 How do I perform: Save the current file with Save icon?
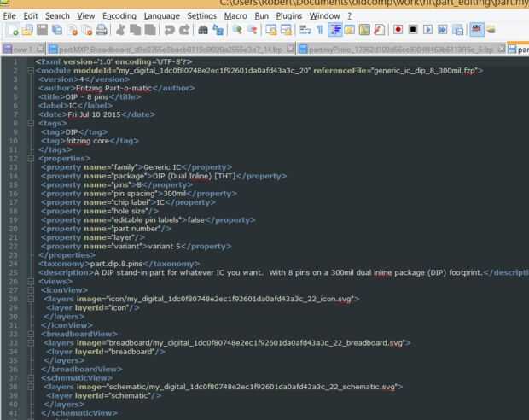click(42, 30)
